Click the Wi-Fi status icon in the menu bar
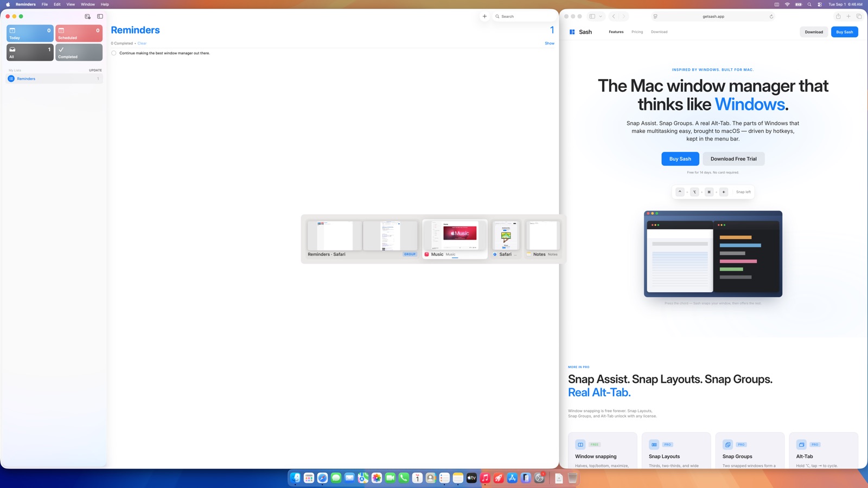 (x=787, y=4)
